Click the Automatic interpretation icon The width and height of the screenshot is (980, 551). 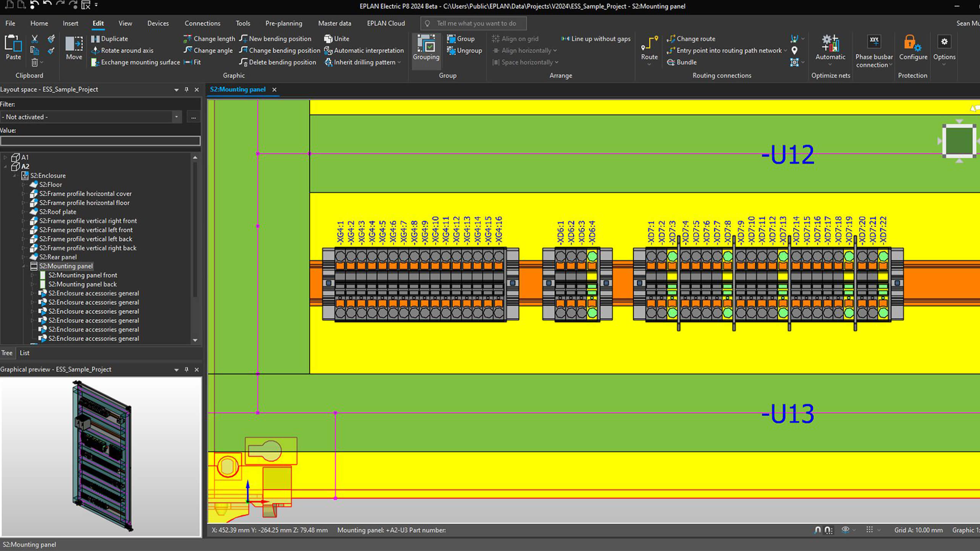(x=327, y=50)
